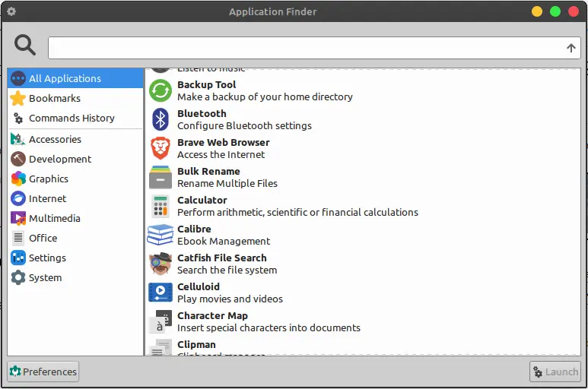This screenshot has height=389, width=588.
Task: Click the Backup Tool green sync icon
Action: point(161,90)
